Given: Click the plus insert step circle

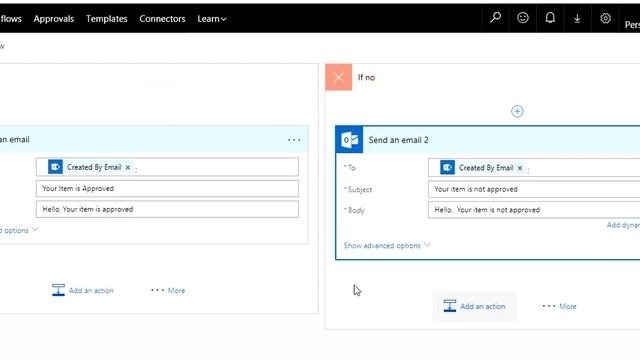Looking at the screenshot, I should tap(517, 111).
